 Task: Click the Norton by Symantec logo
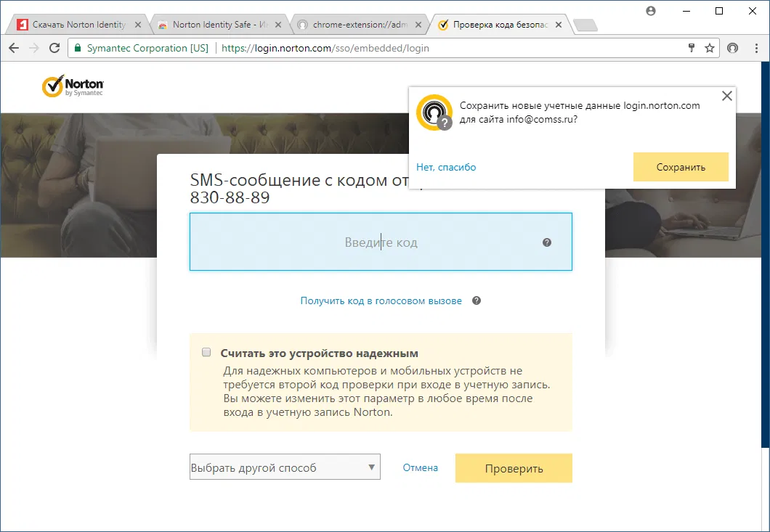coord(73,86)
